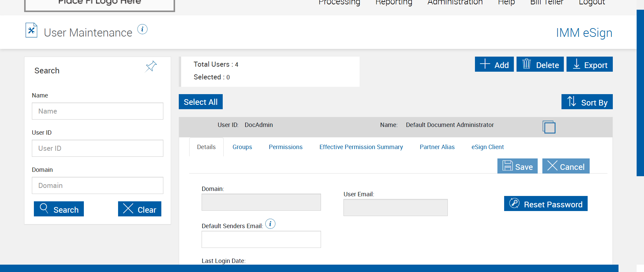Open the eSign Client tab
644x272 pixels.
[487, 147]
